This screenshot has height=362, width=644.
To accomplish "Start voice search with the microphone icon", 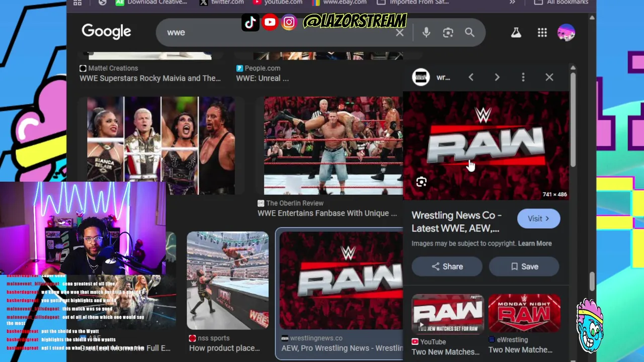I will point(426,33).
